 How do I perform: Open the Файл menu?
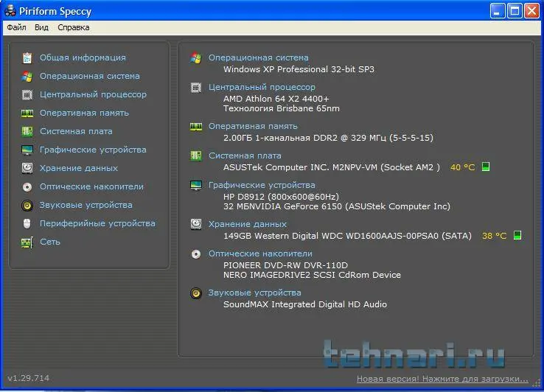16,27
